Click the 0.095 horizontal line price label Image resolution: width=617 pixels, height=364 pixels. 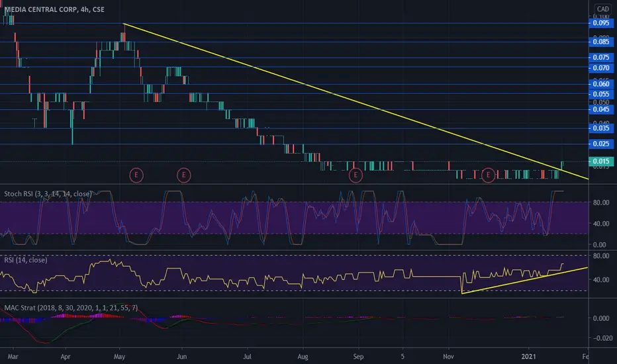601,23
